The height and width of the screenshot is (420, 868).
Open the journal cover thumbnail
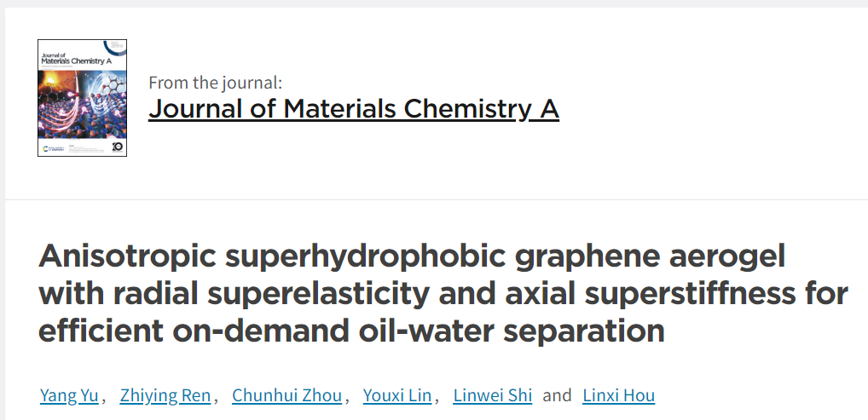(82, 98)
